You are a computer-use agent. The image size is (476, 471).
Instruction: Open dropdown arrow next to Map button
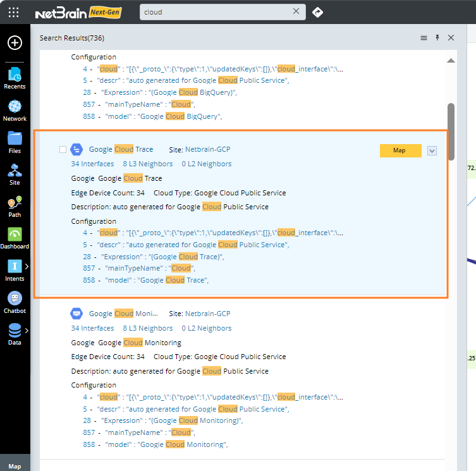432,150
